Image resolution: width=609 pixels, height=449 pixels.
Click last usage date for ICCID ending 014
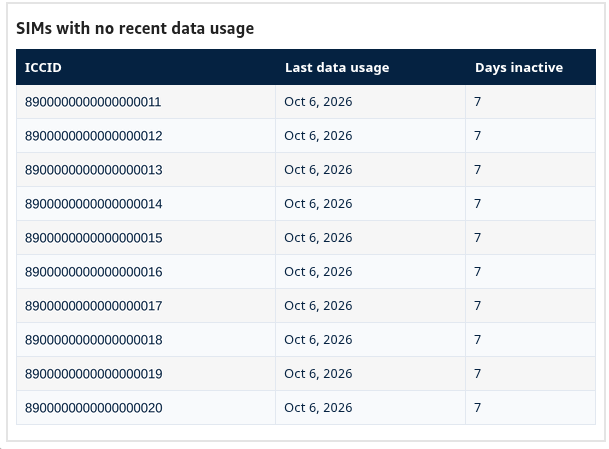coord(318,204)
